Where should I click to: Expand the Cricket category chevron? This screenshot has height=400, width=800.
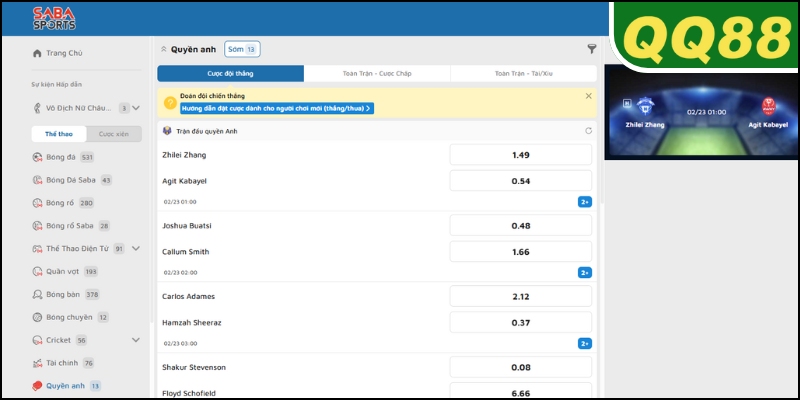136,340
